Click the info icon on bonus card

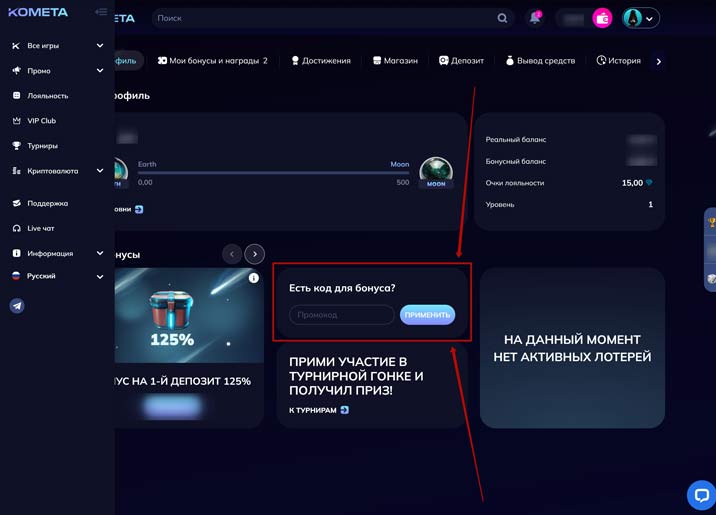click(253, 278)
